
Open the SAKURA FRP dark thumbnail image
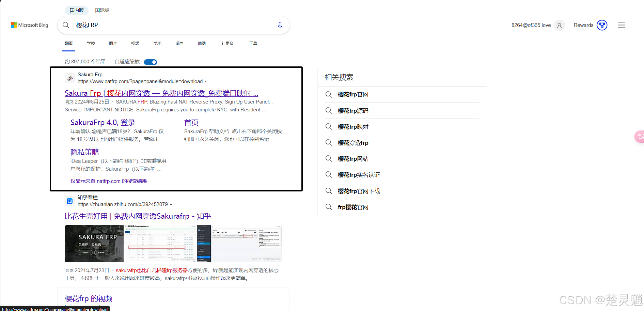pos(94,244)
